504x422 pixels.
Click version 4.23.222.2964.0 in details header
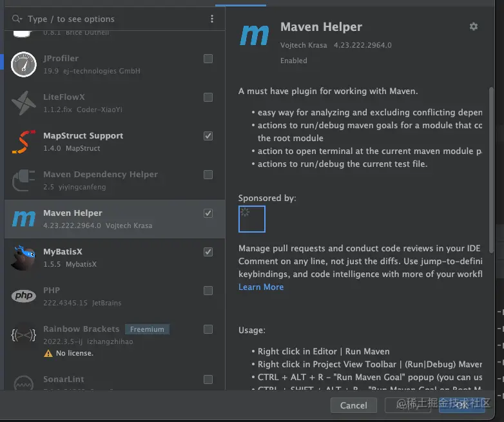(x=363, y=45)
